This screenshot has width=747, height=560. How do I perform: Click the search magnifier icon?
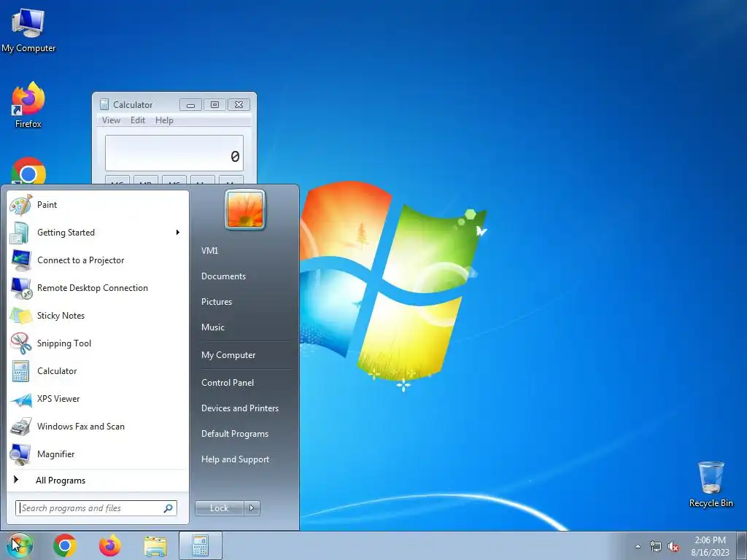click(x=169, y=508)
